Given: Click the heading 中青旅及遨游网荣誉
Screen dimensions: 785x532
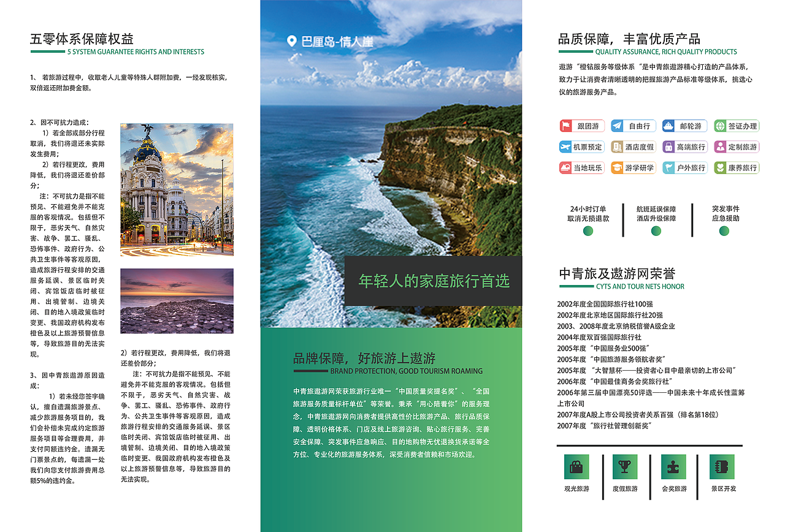Looking at the screenshot, I should coord(617,274).
